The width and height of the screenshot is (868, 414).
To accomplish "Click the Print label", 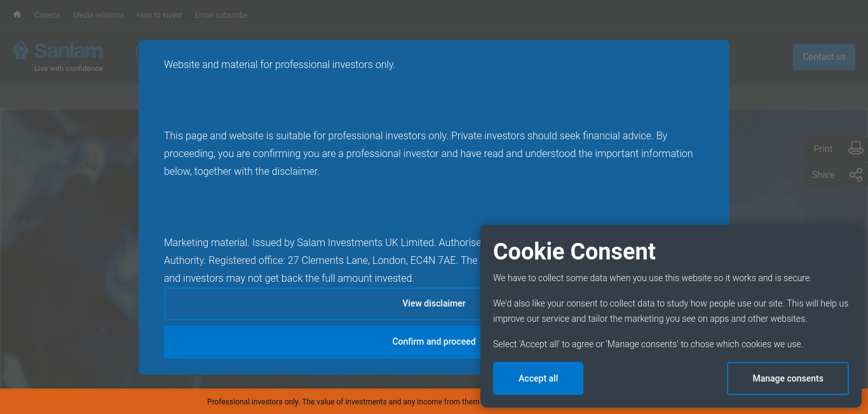I will pos(823,149).
